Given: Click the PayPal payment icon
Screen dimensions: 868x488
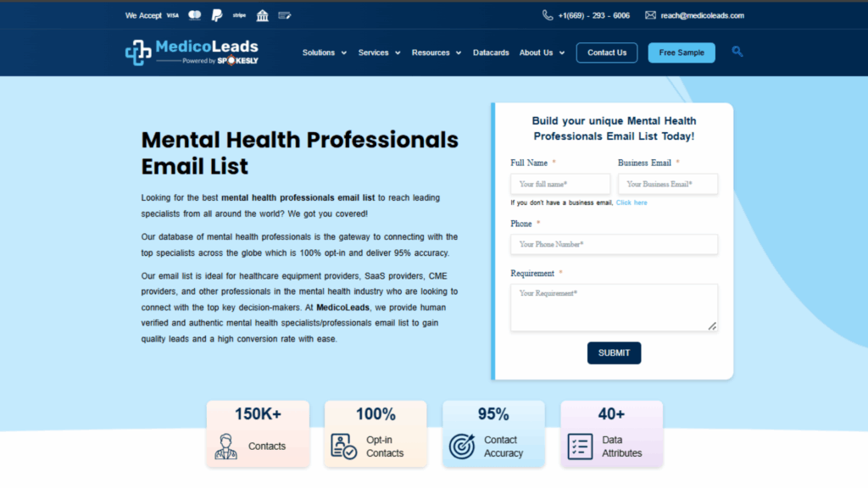Looking at the screenshot, I should 217,15.
